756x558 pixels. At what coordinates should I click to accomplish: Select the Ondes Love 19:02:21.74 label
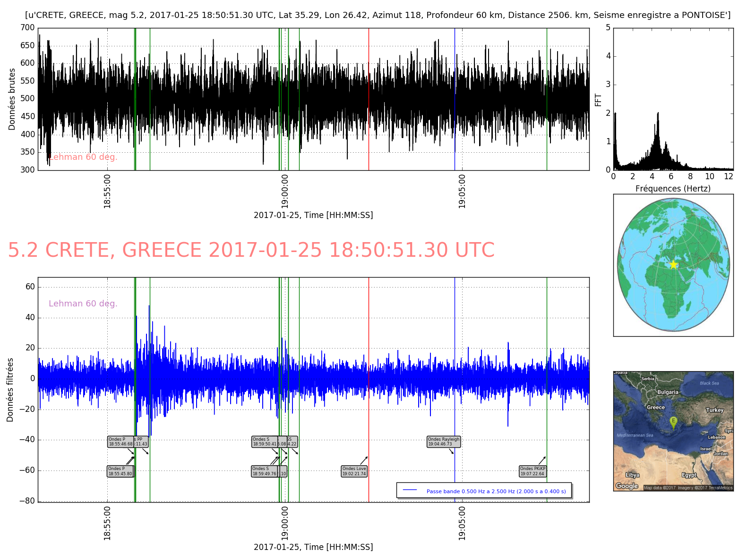pos(354,471)
